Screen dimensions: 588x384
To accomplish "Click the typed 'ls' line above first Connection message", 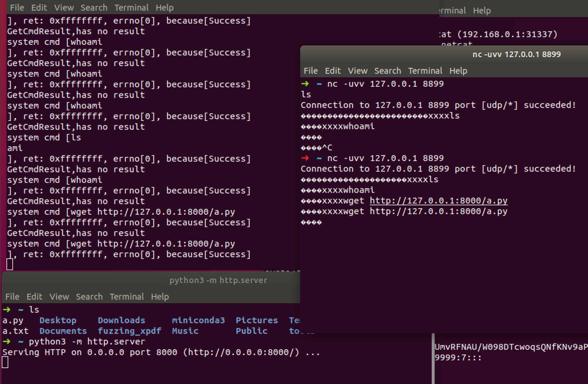I will click(x=306, y=95).
